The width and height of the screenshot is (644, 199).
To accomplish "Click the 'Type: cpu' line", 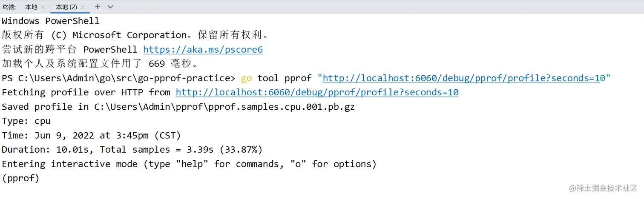I will (x=26, y=121).
